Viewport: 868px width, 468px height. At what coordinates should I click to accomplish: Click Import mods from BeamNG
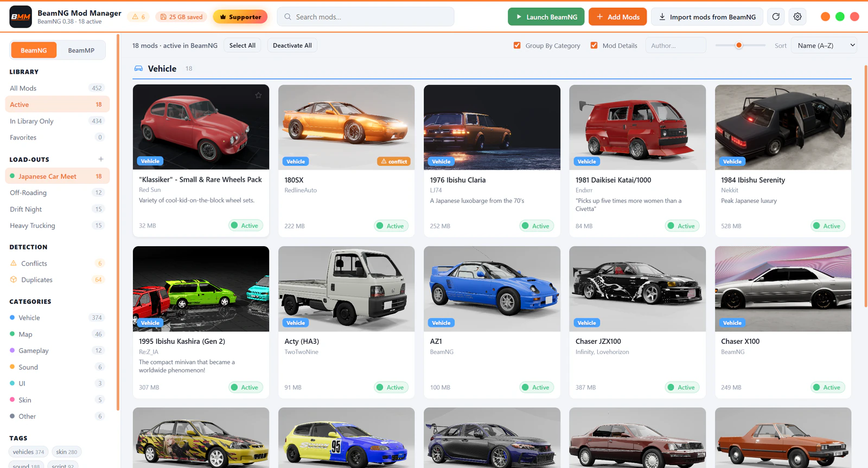(707, 17)
